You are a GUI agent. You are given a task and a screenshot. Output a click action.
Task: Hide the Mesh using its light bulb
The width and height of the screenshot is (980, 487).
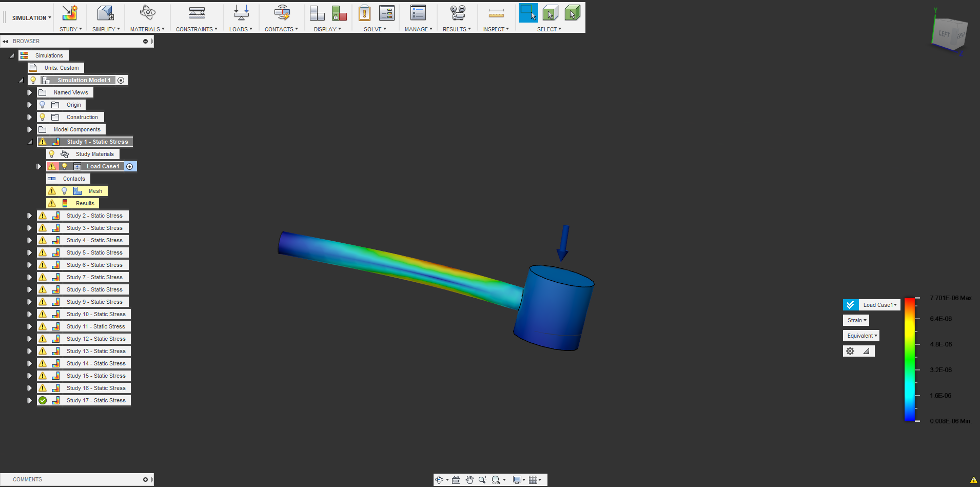coord(65,191)
